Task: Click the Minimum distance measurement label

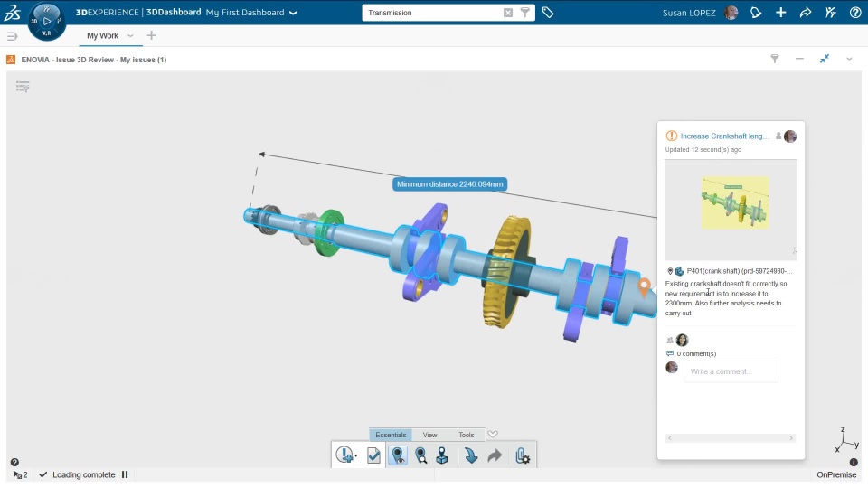Action: tap(449, 184)
